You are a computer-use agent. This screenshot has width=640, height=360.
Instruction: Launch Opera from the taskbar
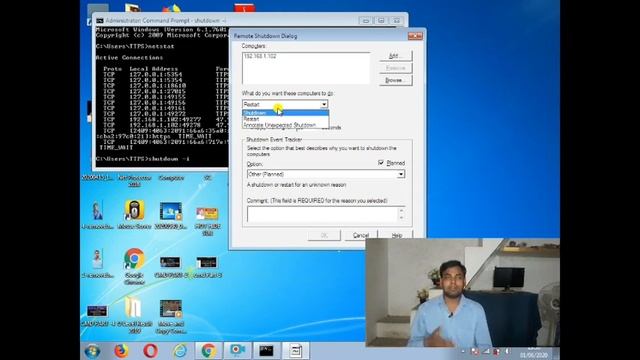tap(150, 351)
